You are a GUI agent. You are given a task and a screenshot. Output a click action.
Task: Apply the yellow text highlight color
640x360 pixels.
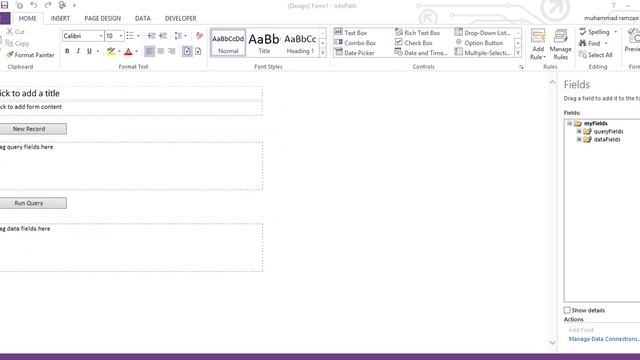[x=111, y=51]
